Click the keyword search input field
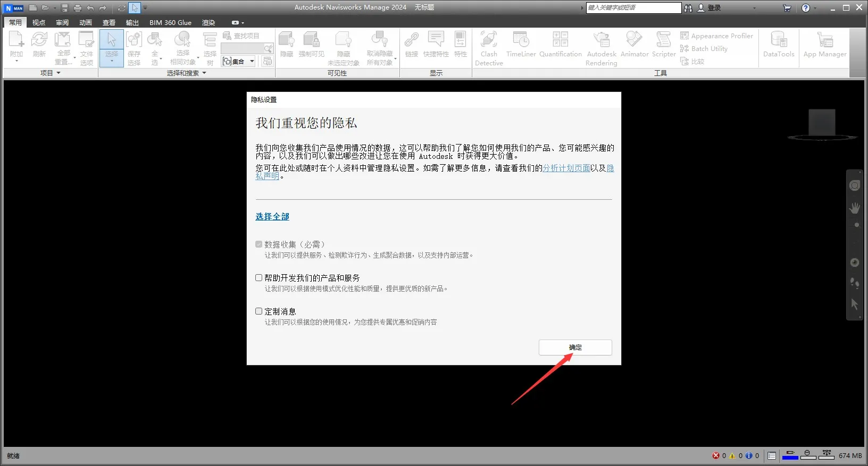 (x=633, y=8)
